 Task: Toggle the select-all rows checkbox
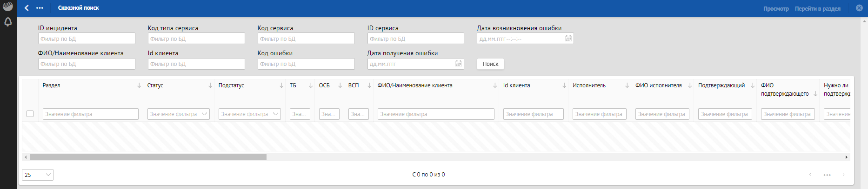click(x=30, y=114)
